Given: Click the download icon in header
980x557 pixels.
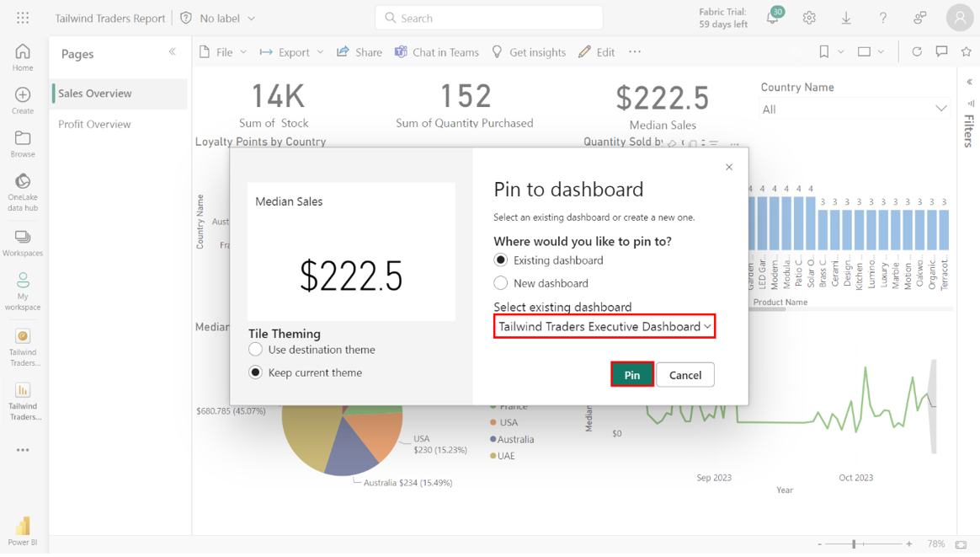Looking at the screenshot, I should pos(846,18).
